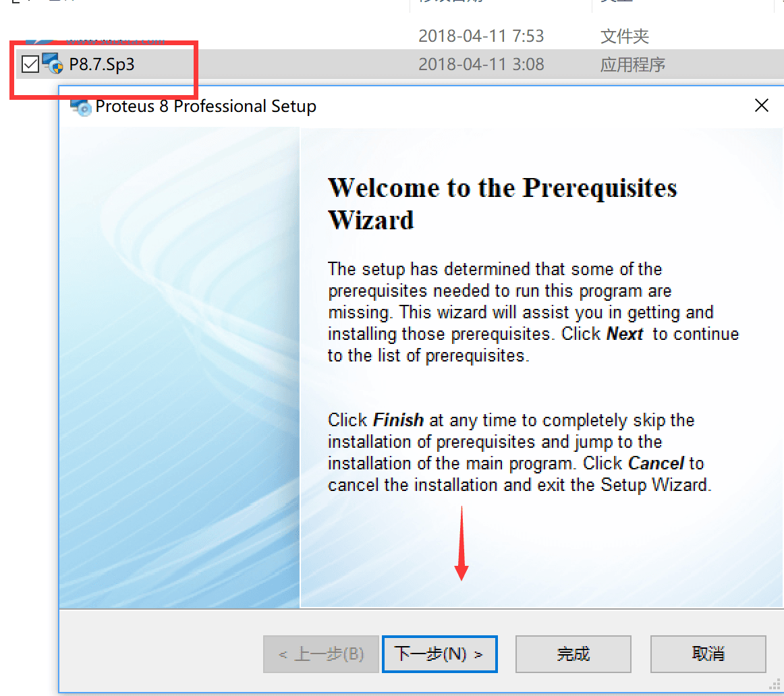Select the P8.7.Sp3 installer shield icon
Image resolution: width=784 pixels, height=696 pixels.
(53, 64)
